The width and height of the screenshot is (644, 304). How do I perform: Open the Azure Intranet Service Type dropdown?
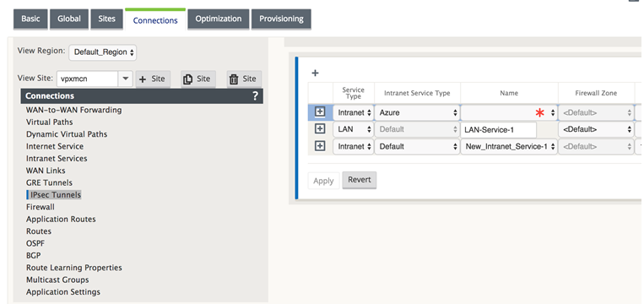417,112
